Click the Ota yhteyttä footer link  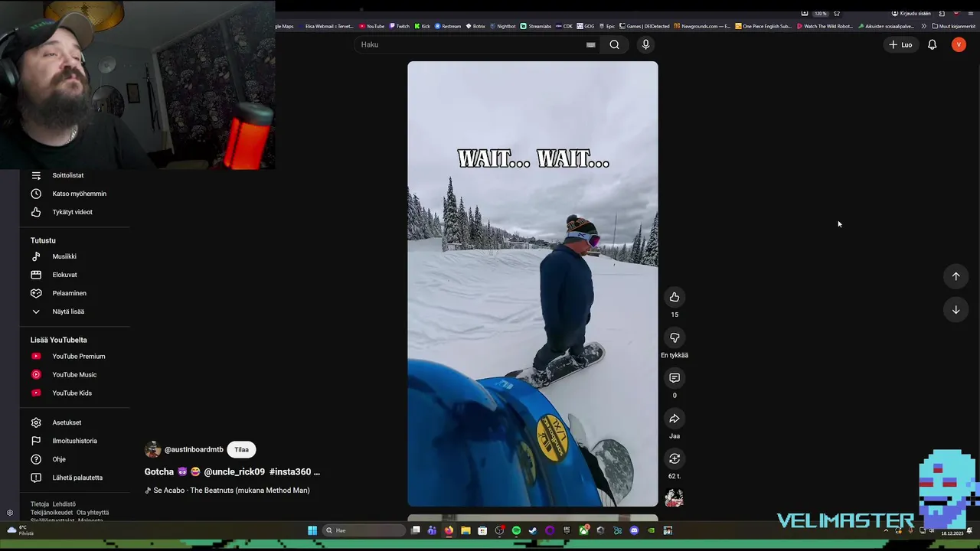coord(93,513)
